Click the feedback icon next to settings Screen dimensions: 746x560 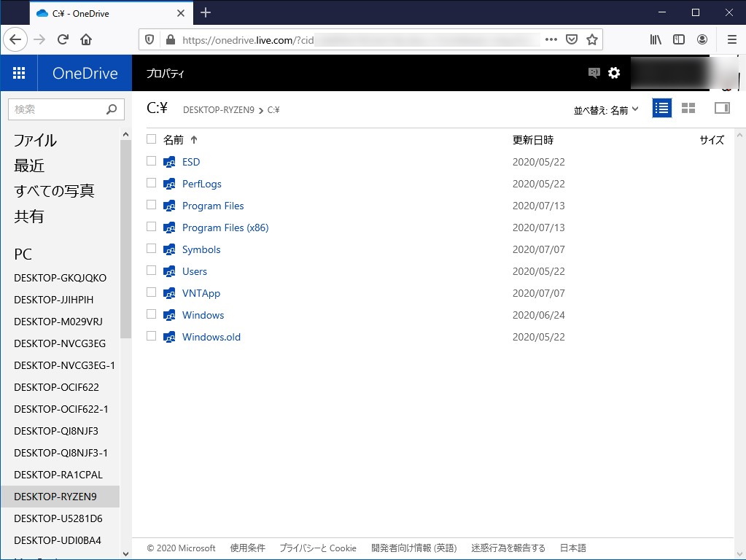pos(592,73)
